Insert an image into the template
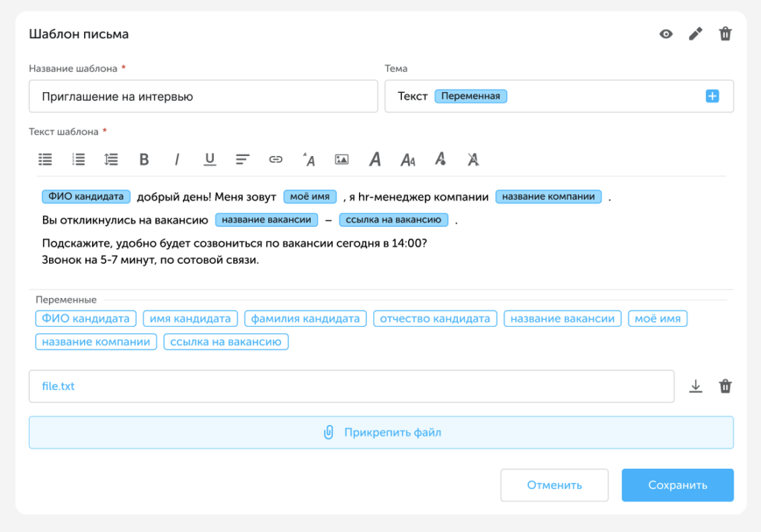The width and height of the screenshot is (761, 532). (x=341, y=159)
